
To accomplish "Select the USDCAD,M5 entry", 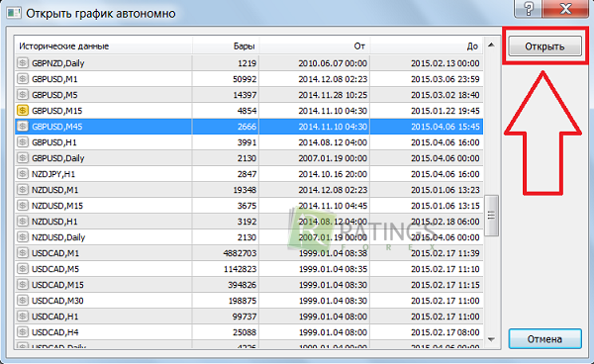I will [x=248, y=269].
